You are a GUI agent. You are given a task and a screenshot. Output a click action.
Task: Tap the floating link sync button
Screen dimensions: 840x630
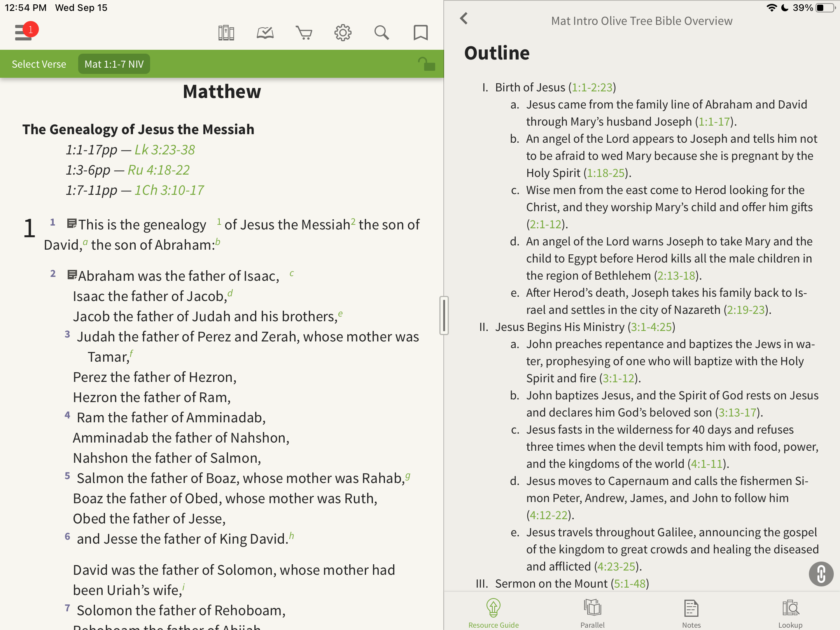(x=821, y=574)
